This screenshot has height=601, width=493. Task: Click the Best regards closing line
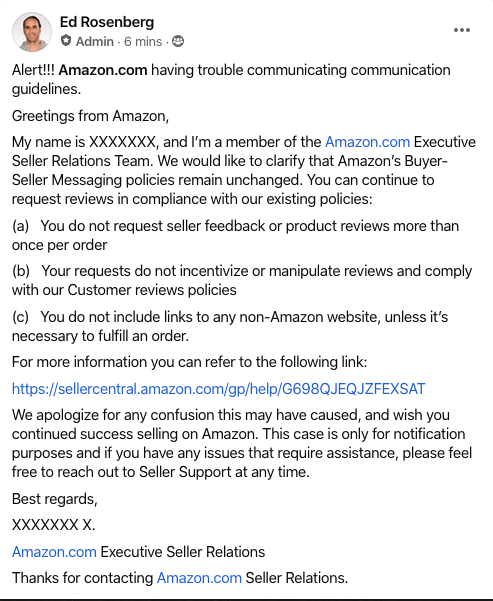(55, 499)
